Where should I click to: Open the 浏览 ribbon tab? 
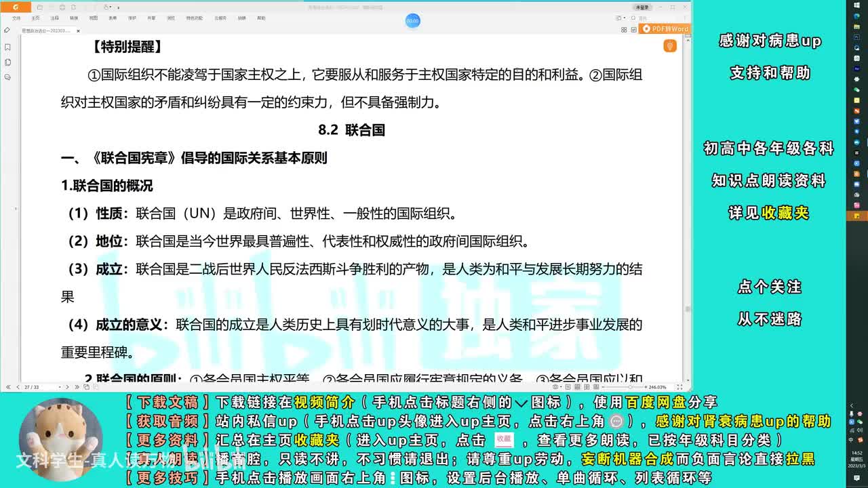[x=171, y=18]
